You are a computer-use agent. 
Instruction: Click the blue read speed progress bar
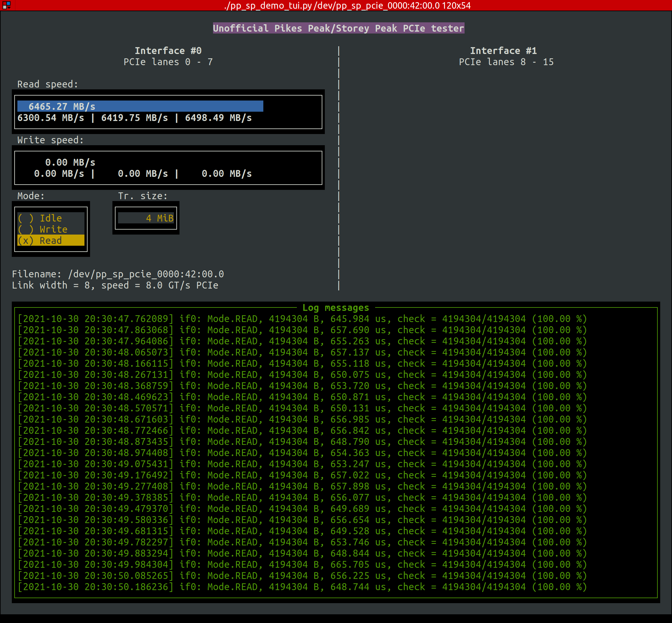click(140, 106)
